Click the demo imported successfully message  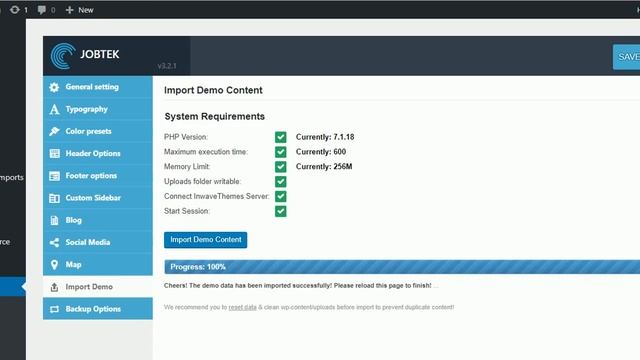(298, 286)
